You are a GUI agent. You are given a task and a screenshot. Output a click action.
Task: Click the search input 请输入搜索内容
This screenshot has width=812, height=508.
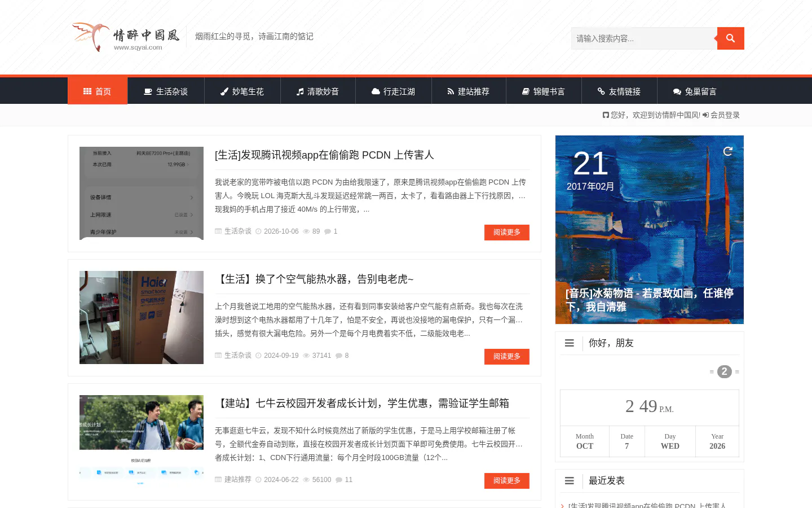[x=644, y=38]
